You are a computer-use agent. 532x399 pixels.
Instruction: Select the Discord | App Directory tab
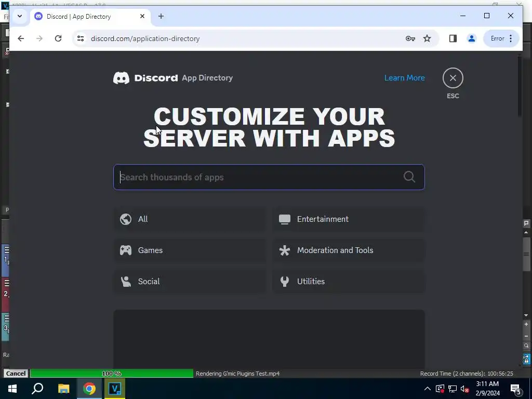90,16
